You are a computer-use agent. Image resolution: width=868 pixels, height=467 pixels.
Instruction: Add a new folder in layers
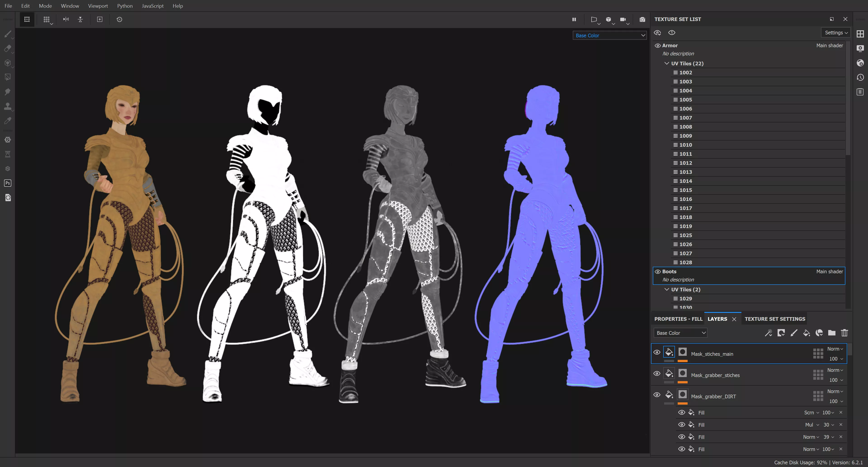coord(832,333)
